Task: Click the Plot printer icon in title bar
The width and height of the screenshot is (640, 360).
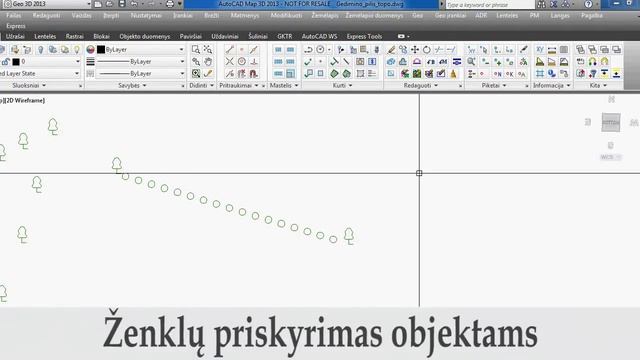Action: point(170,4)
